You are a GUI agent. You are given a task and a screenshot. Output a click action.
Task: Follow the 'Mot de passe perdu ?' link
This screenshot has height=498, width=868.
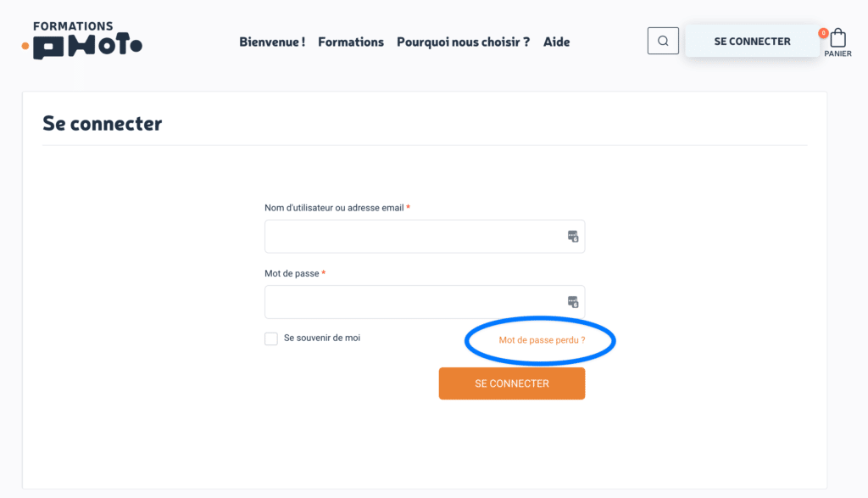[x=542, y=340]
